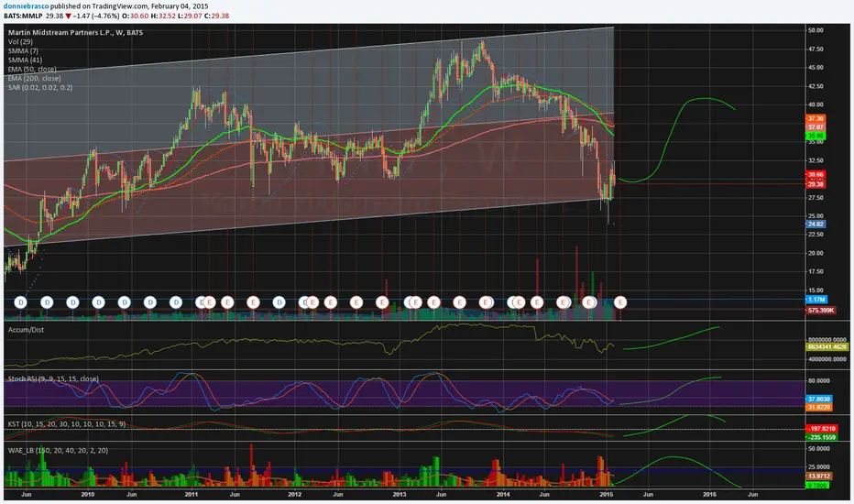Select the SAR (0.02, 0.02, 0.2) label
This screenshot has height=504, width=854.
pos(39,88)
